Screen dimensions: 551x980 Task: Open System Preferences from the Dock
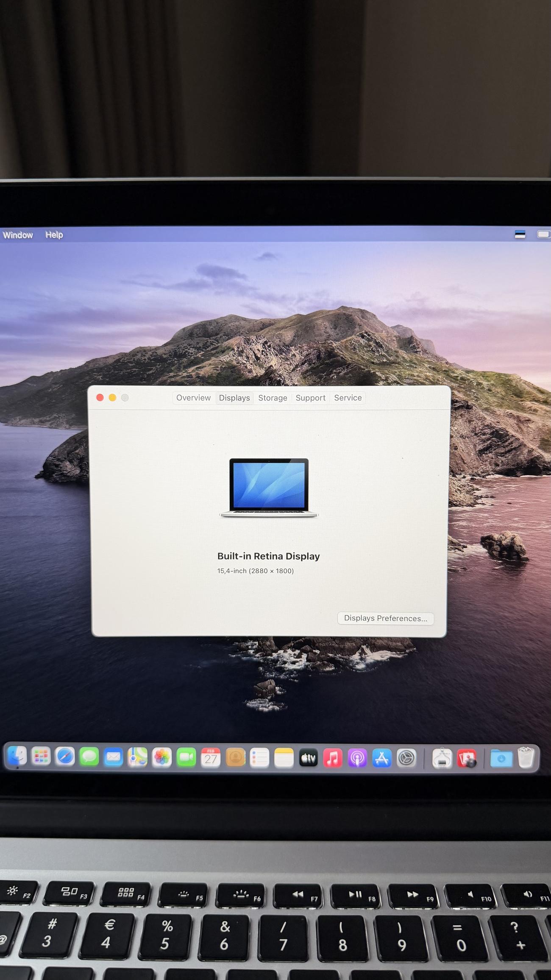coord(406,758)
